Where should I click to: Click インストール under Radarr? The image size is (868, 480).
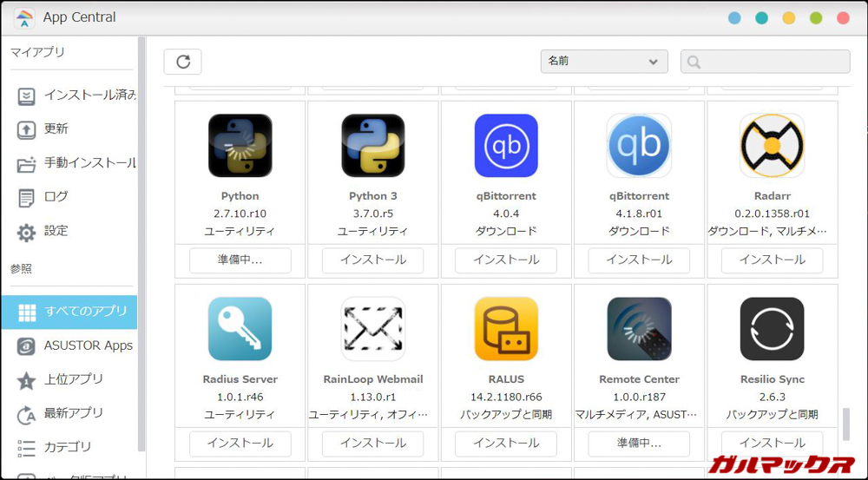click(772, 260)
